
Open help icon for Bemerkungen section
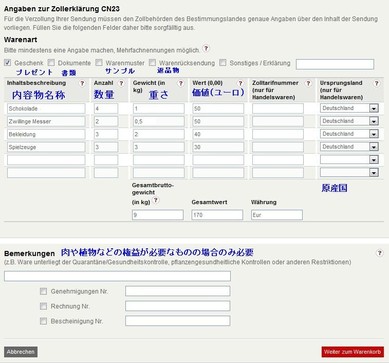pyautogui.click(x=379, y=253)
